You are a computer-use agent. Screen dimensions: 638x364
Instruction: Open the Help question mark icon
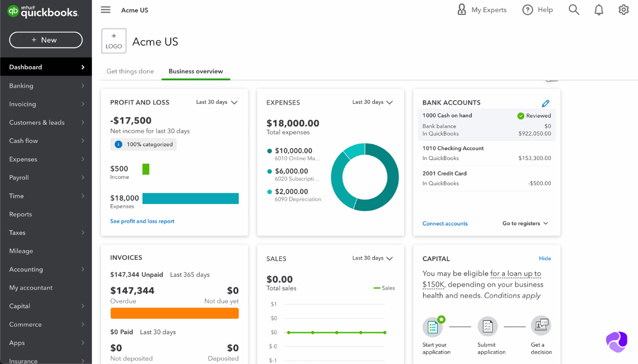527,10
